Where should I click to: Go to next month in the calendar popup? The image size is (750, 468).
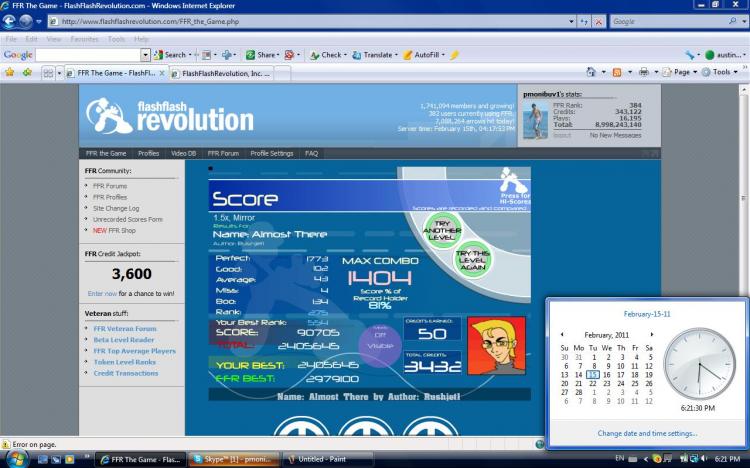click(651, 334)
